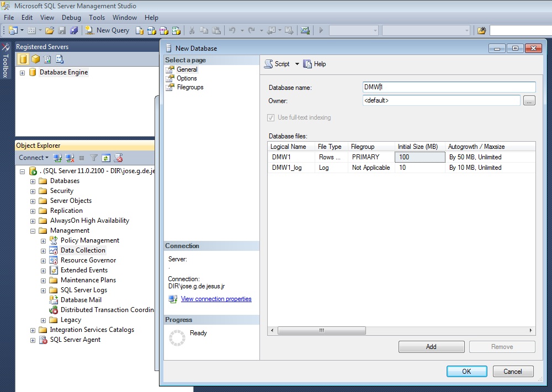Click the Initial Size cell showing 100

tap(420, 157)
